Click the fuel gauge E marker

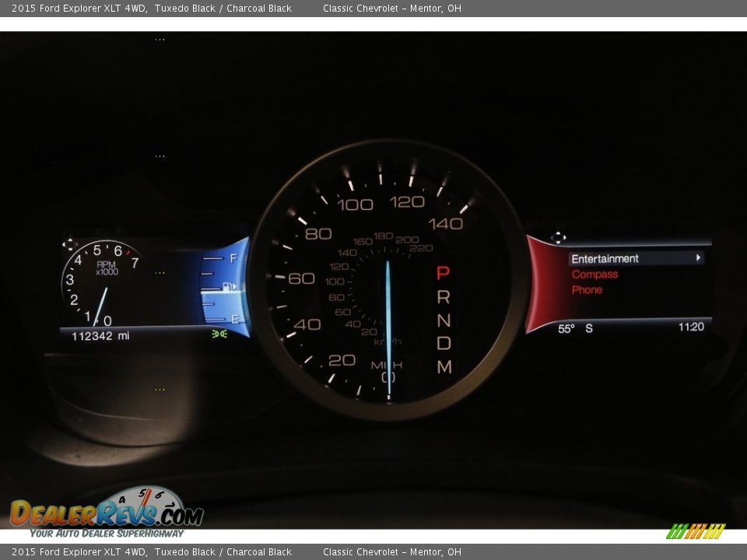(x=235, y=319)
